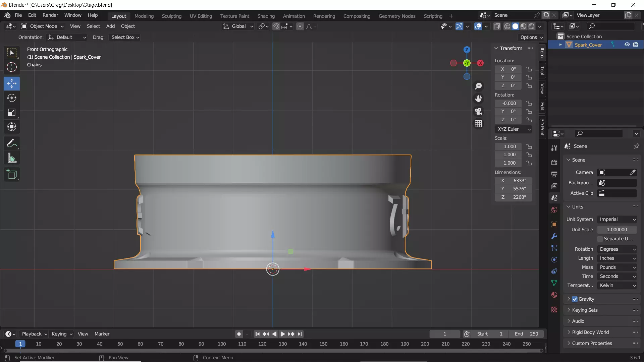Viewport: 644px width, 362px height.
Task: Open the Unit System Imperial dropdown
Action: click(x=617, y=219)
